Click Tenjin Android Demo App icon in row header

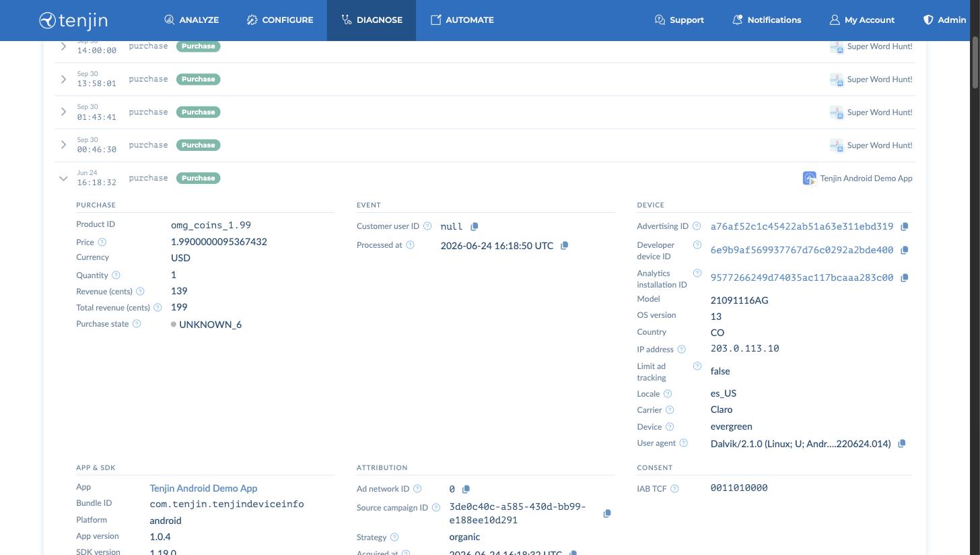[810, 178]
